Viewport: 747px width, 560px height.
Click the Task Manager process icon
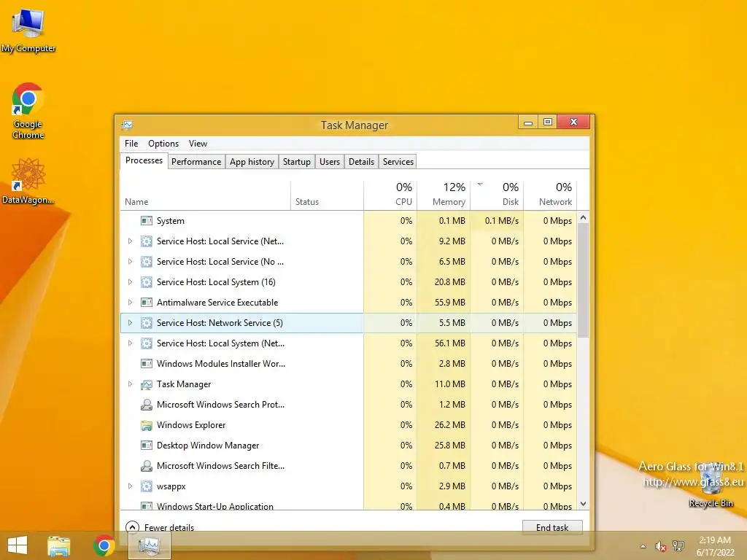click(146, 384)
